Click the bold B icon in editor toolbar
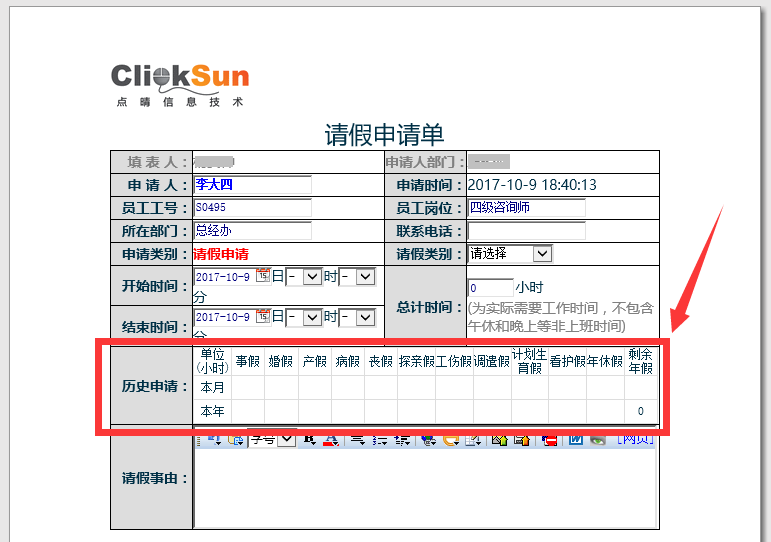The height and width of the screenshot is (542, 771). point(309,439)
